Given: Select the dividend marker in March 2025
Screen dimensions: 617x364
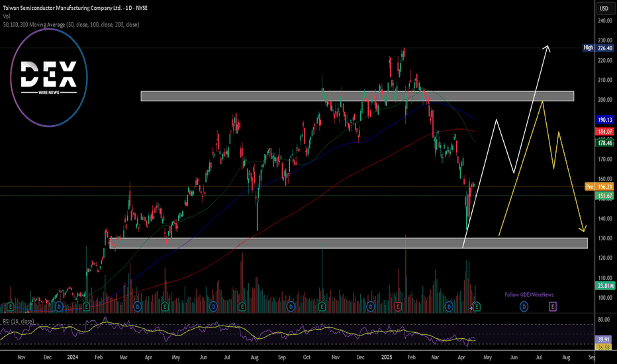Looking at the screenshot, I should tap(449, 306).
